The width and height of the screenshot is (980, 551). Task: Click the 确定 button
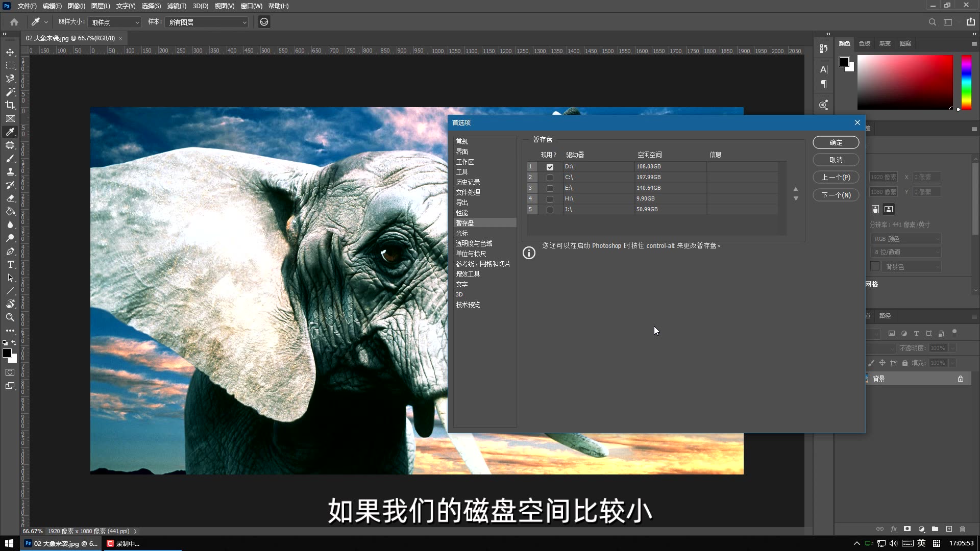836,142
